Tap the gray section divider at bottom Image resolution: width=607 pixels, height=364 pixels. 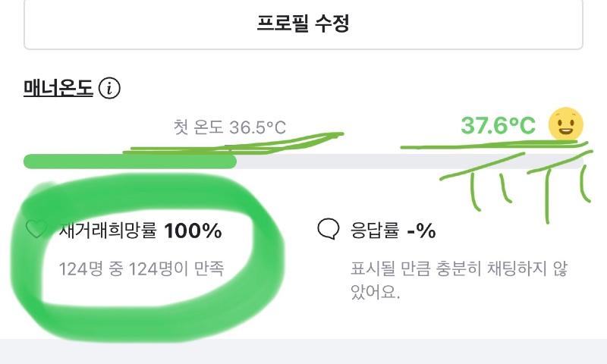pyautogui.click(x=303, y=352)
